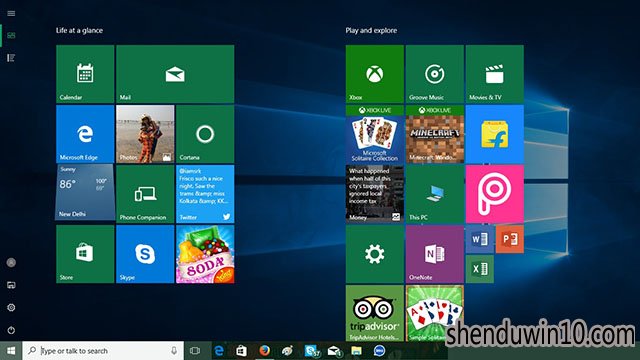The image size is (640, 360).
Task: Open the This PC tile
Action: 435,194
